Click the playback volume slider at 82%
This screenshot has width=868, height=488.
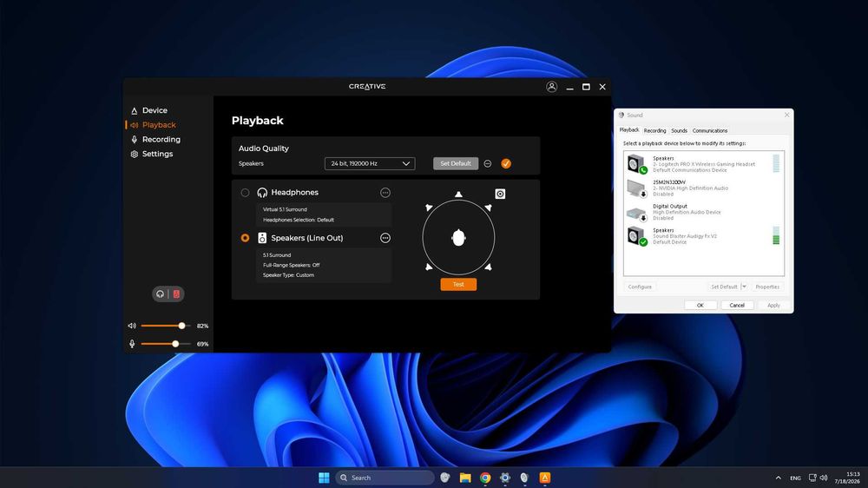coord(166,326)
